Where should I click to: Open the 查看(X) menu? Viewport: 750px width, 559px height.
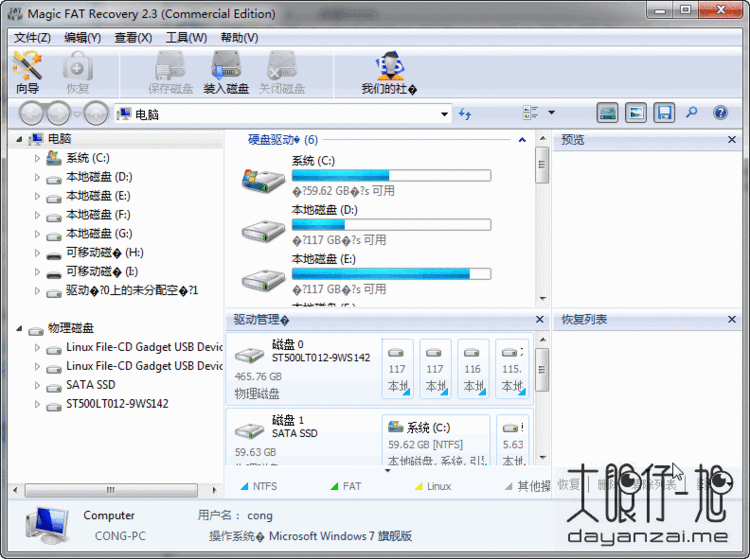(133, 38)
